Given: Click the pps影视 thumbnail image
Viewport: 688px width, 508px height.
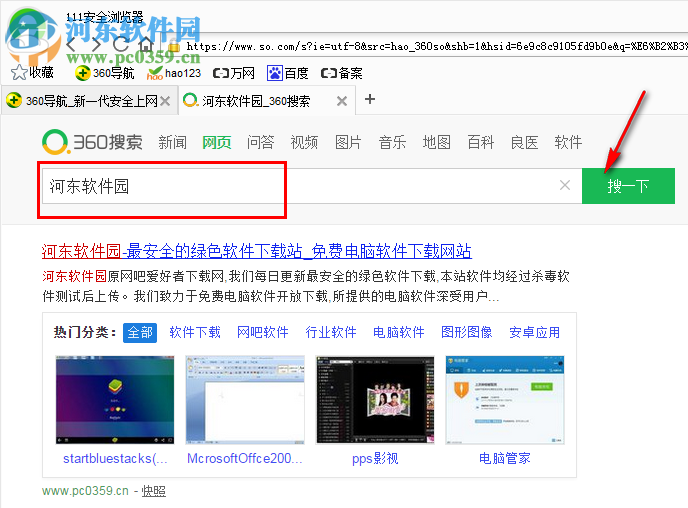Looking at the screenshot, I should coord(375,400).
